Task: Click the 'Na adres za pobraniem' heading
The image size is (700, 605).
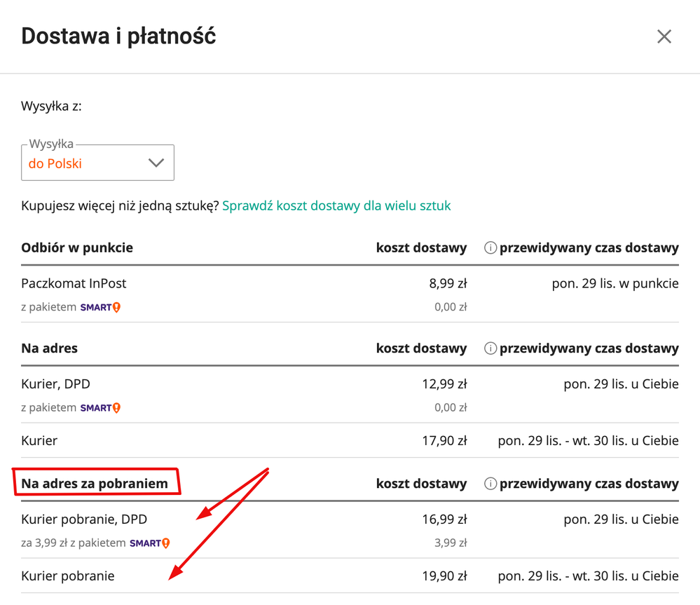Action: click(x=95, y=484)
